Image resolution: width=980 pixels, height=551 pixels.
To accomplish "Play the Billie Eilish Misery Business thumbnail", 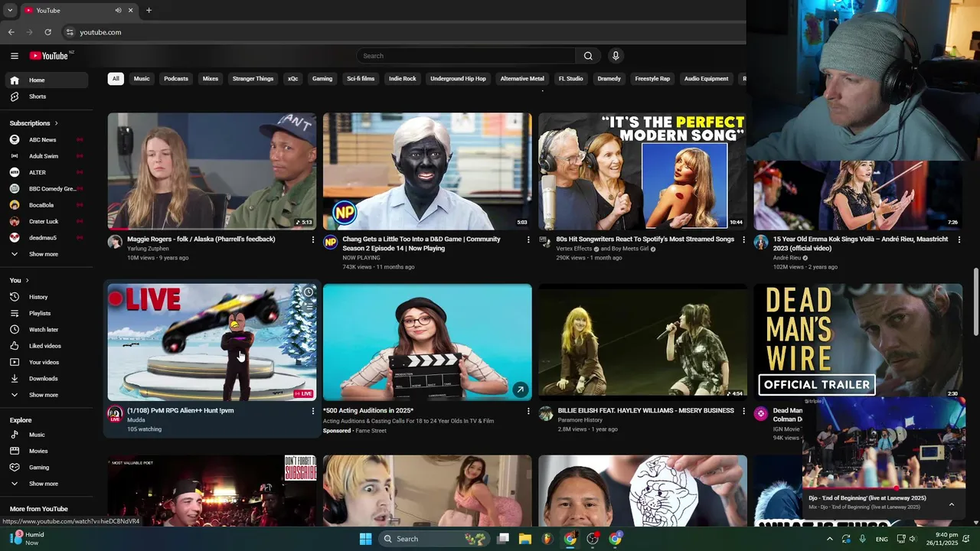I will (x=642, y=342).
